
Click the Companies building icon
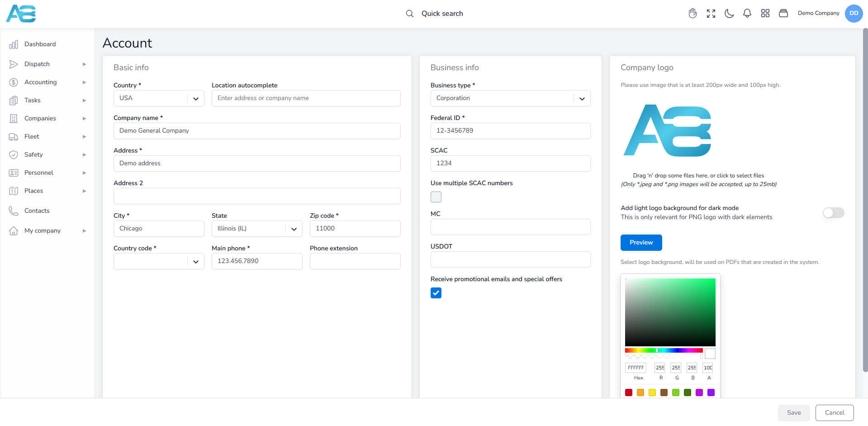tap(14, 119)
